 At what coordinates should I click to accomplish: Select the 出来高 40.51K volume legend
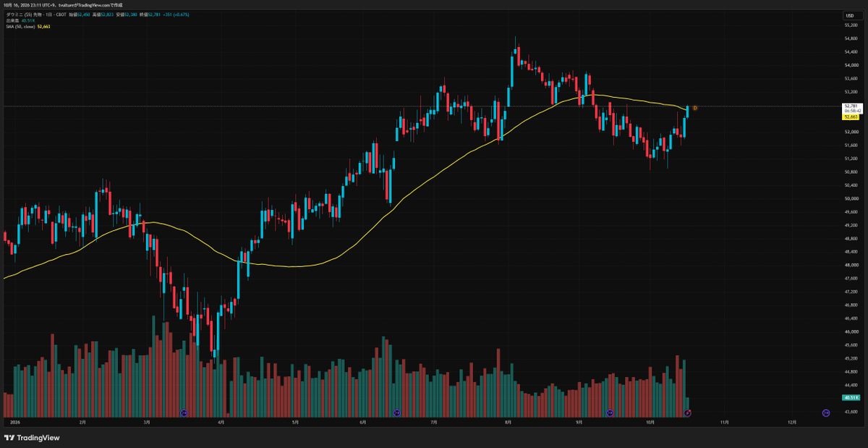pyautogui.click(x=20, y=21)
